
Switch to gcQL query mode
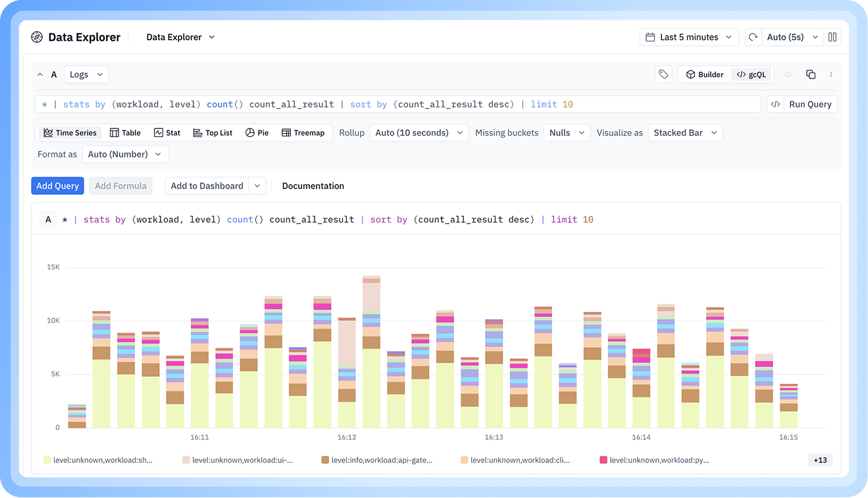tap(751, 74)
